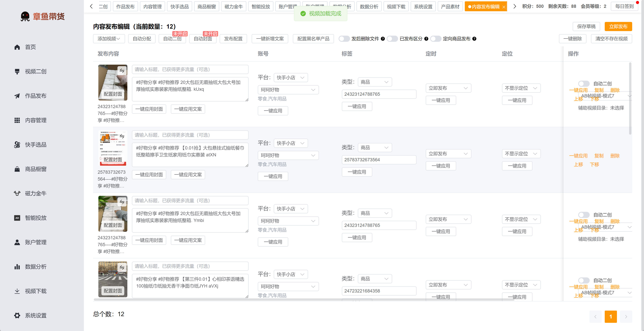Open second row 不显示定位 dropdown

click(521, 154)
